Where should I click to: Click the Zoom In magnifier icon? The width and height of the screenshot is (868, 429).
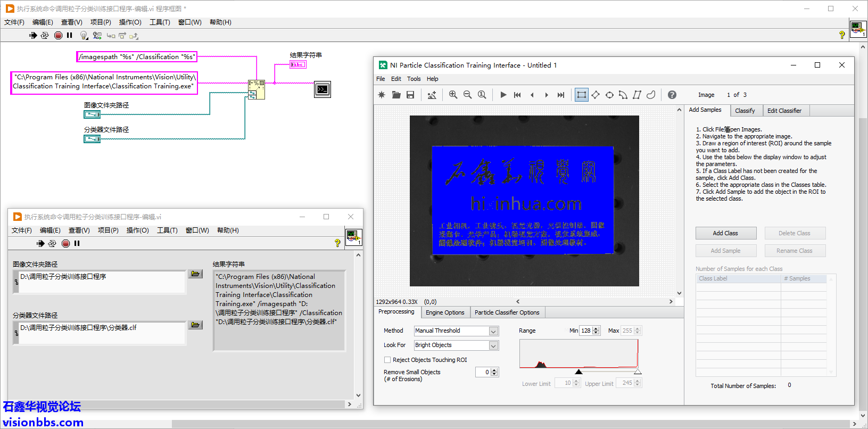[453, 95]
